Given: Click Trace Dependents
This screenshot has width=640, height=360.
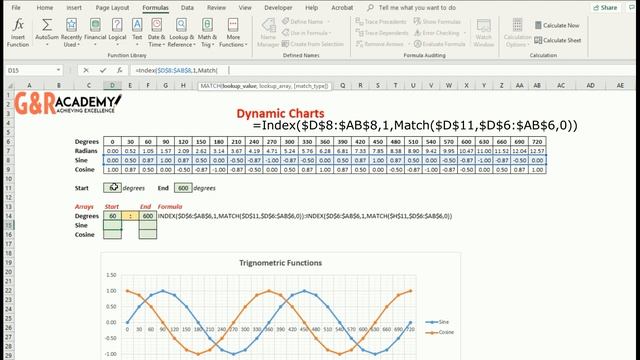Looking at the screenshot, I should [x=382, y=33].
